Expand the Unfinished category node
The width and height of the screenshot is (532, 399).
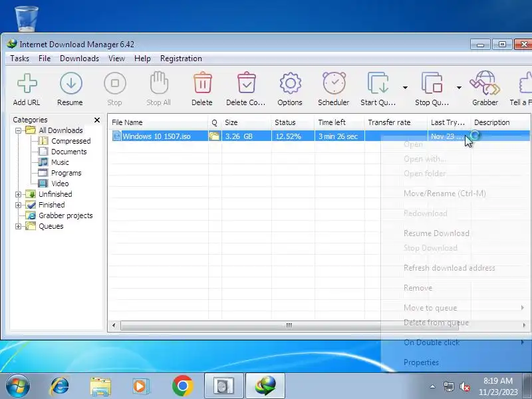[19, 194]
